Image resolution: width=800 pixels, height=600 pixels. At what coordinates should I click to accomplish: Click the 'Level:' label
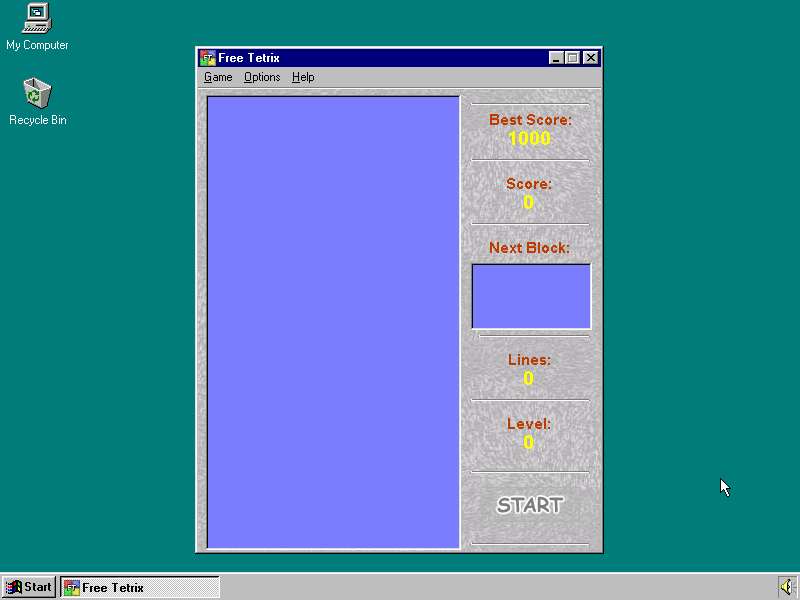(529, 423)
